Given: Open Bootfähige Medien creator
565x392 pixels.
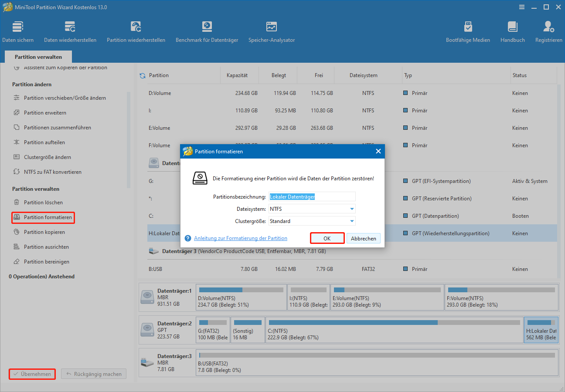Looking at the screenshot, I should pos(468,30).
